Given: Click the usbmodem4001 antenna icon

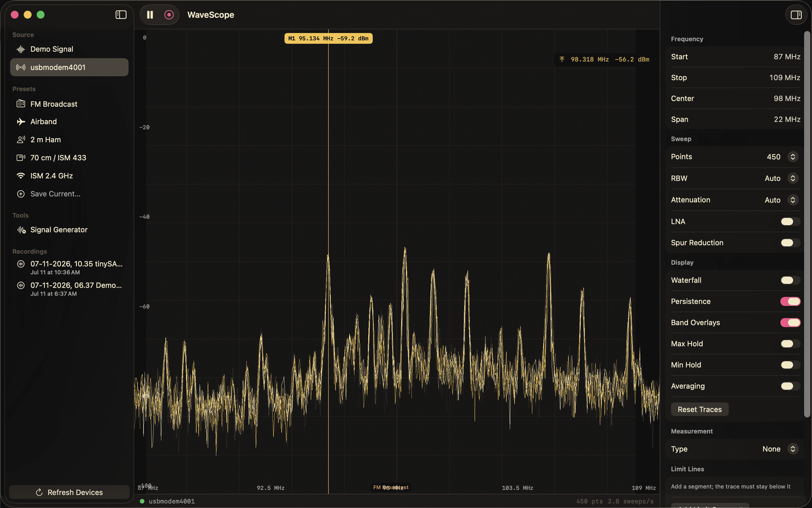Looking at the screenshot, I should tap(21, 67).
